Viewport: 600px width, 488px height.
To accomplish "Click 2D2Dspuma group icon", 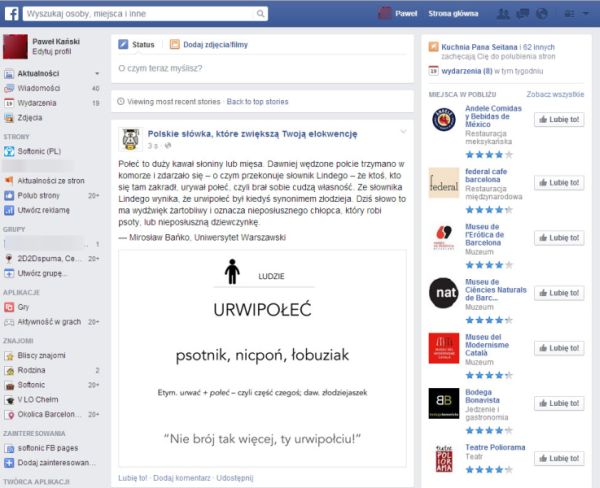I will pyautogui.click(x=9, y=259).
